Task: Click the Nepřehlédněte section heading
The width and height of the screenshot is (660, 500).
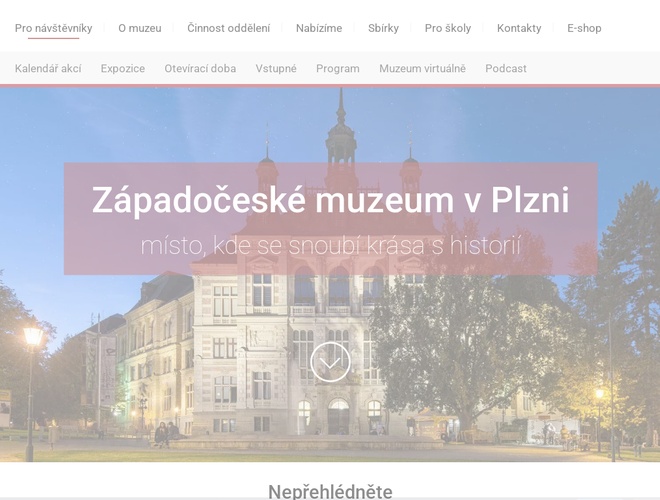Action: click(x=330, y=490)
